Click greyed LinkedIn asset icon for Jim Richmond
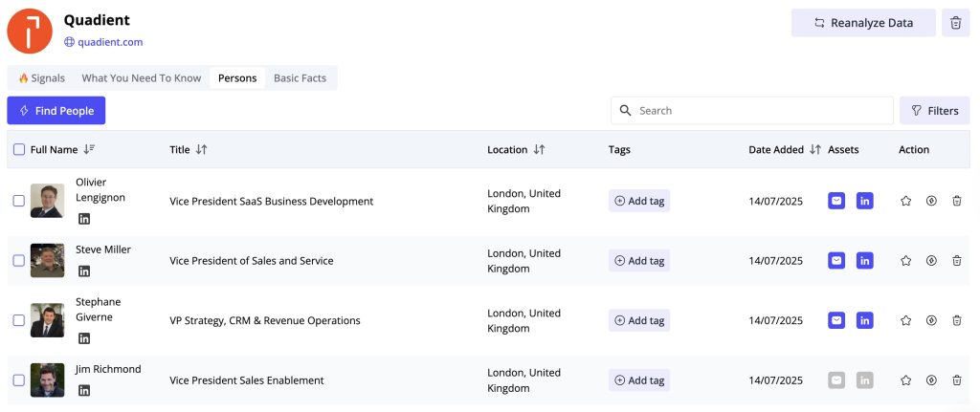This screenshot has height=412, width=980. pyautogui.click(x=865, y=380)
